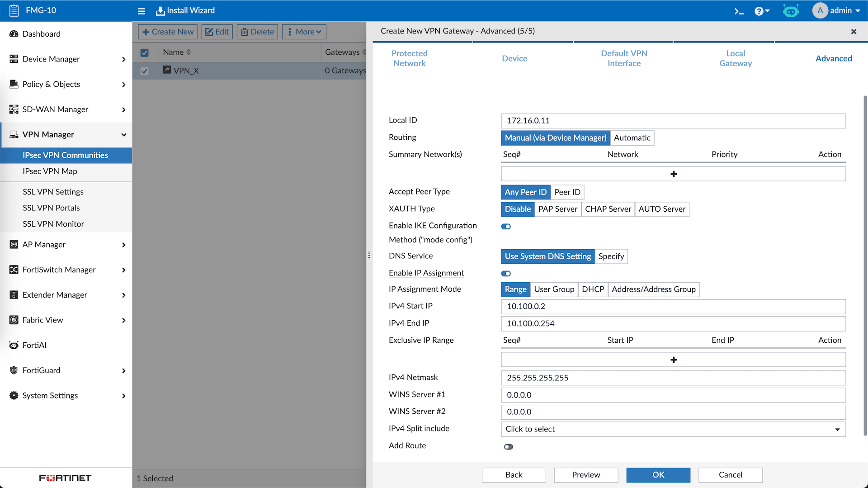Add an Exclusive IP Range entry
868x488 pixels.
tap(673, 360)
